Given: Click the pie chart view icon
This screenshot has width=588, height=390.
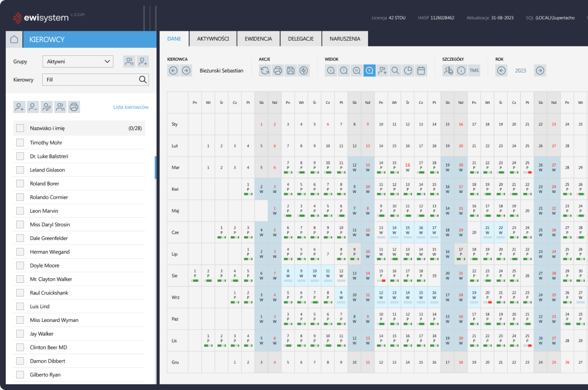Looking at the screenshot, I should pos(408,71).
